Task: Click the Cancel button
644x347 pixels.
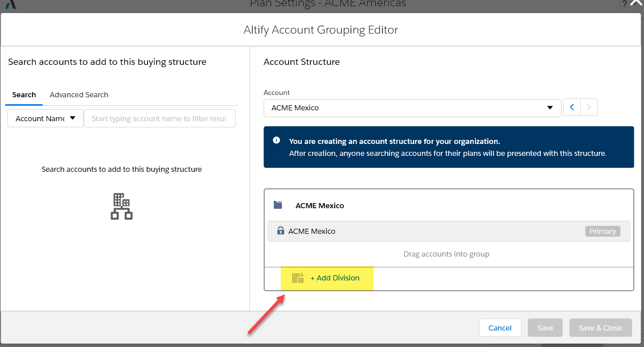Action: [500, 328]
